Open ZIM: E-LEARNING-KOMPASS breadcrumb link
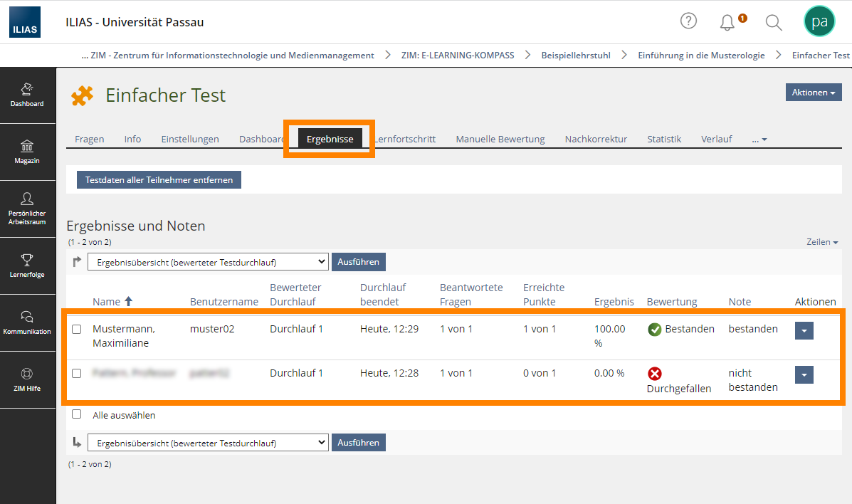The height and width of the screenshot is (504, 852). (x=458, y=56)
